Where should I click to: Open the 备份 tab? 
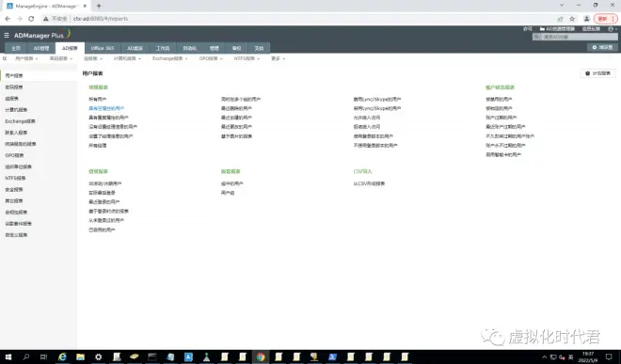tap(236, 48)
